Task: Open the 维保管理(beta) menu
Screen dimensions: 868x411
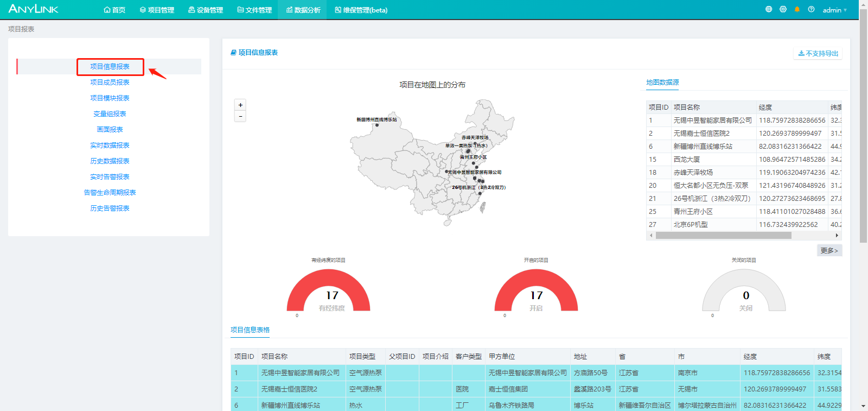Action: 361,10
